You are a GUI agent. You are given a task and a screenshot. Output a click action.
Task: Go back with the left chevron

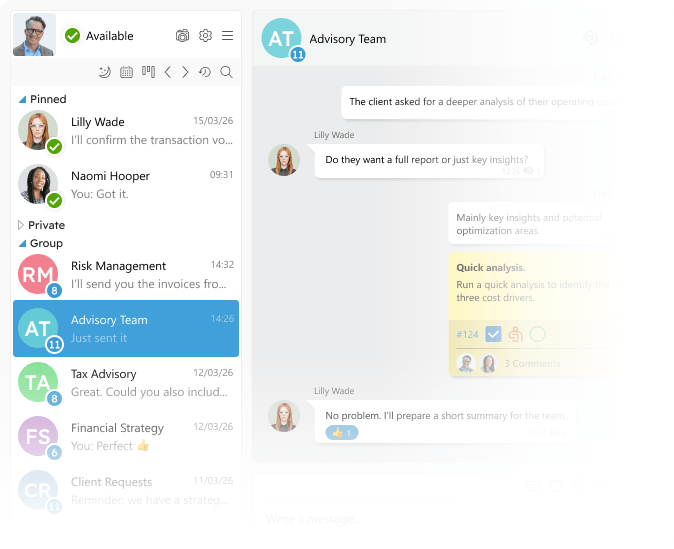(168, 72)
